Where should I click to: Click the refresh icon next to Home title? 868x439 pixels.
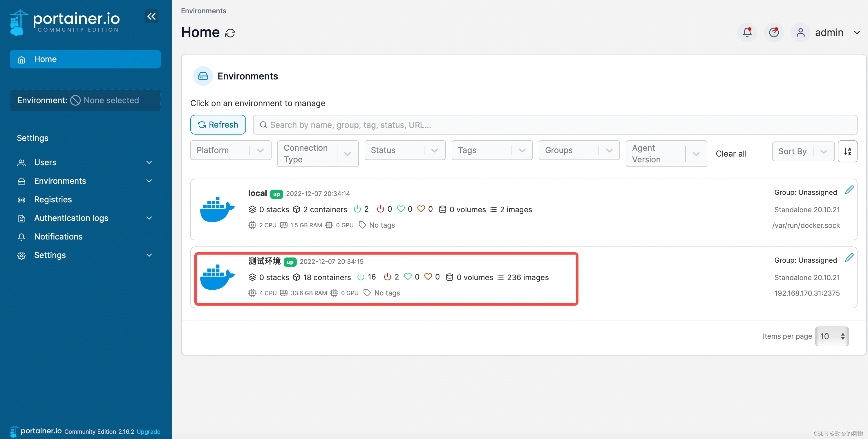[x=230, y=33]
